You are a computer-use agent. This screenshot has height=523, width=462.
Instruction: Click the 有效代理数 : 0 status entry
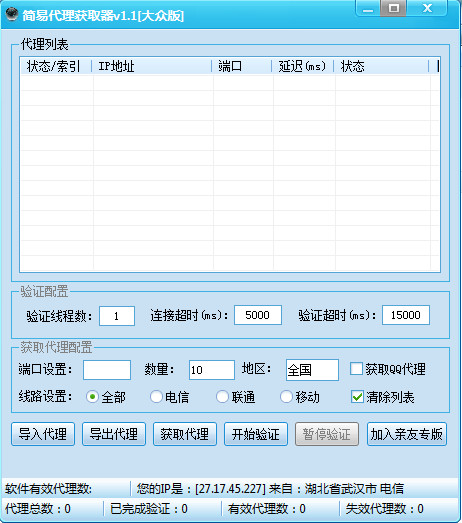[267, 509]
